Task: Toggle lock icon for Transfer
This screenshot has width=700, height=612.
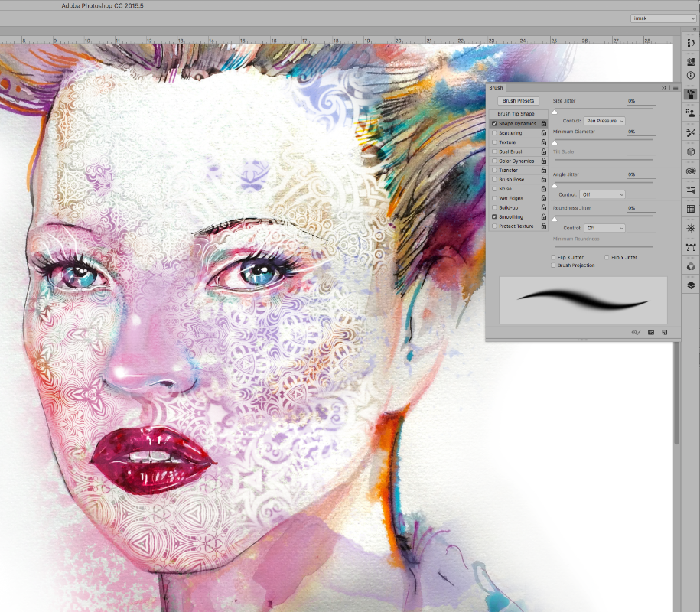Action: (544, 170)
